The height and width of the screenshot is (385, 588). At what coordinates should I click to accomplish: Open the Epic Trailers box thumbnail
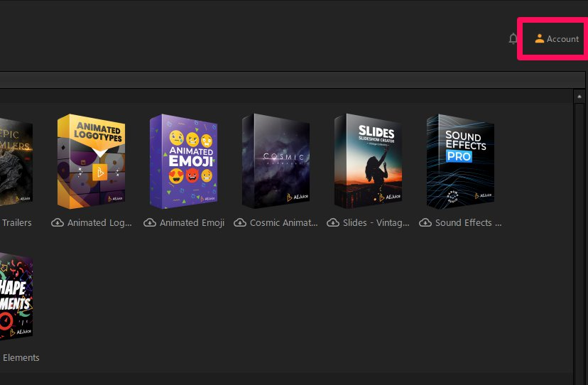[16, 162]
